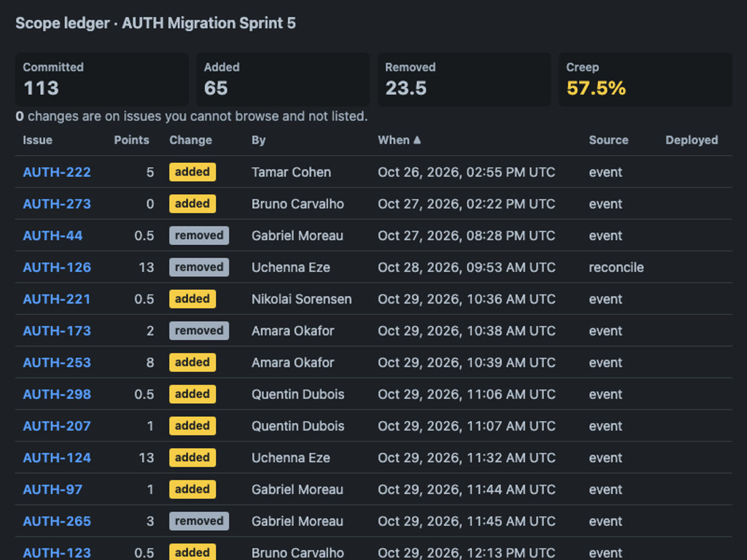Sort by the When column header
This screenshot has width=747, height=560.
coord(393,140)
